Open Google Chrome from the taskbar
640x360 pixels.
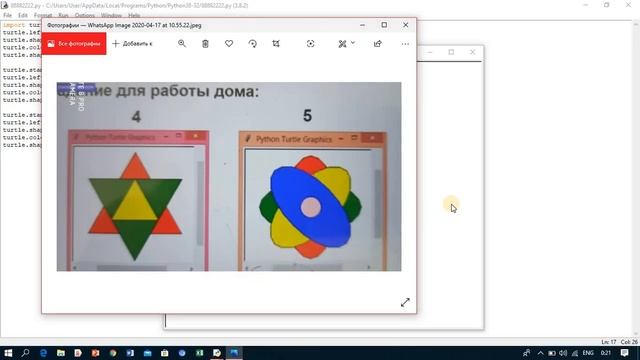[113, 353]
